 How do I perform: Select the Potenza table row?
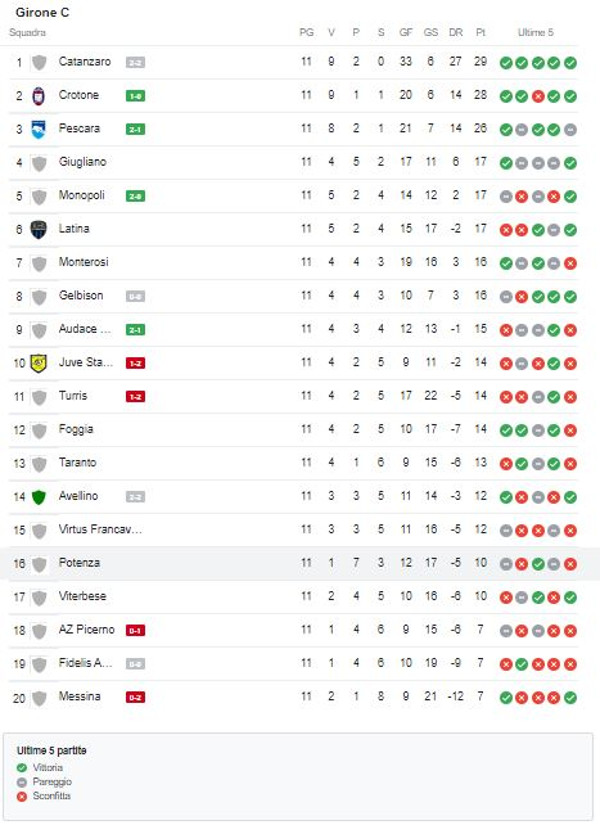[300, 563]
